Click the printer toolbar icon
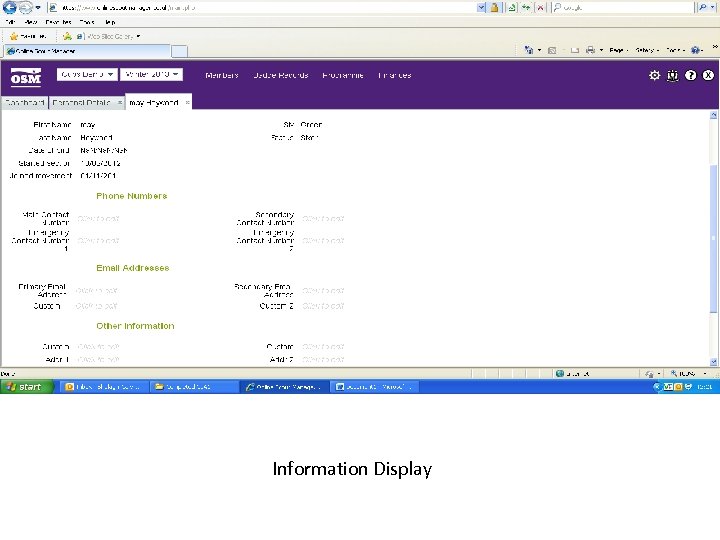720x540 pixels. point(590,50)
